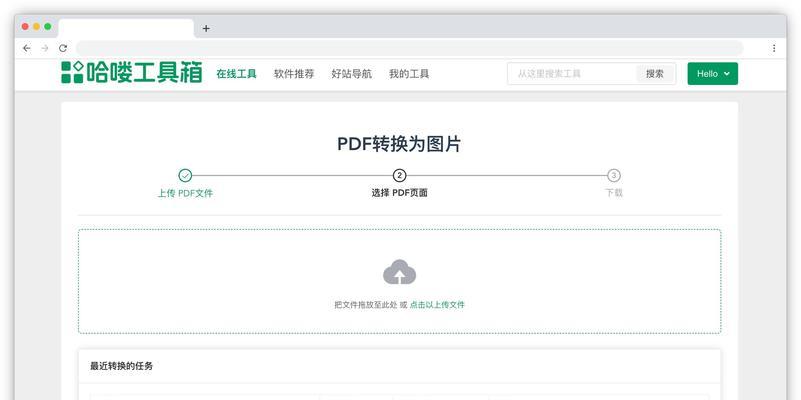Minimize the window with yellow button
801x400 pixels.
pyautogui.click(x=37, y=27)
